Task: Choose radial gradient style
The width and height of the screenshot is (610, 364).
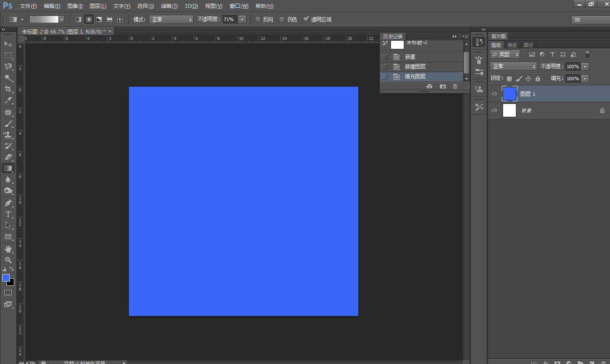Action: [x=89, y=19]
